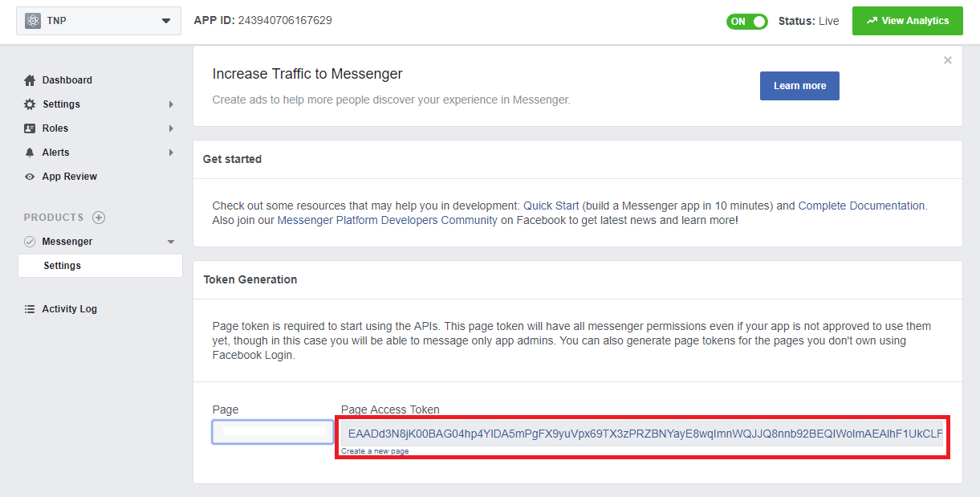
Task: Click the Page Access Token field
Action: pyautogui.click(x=642, y=434)
